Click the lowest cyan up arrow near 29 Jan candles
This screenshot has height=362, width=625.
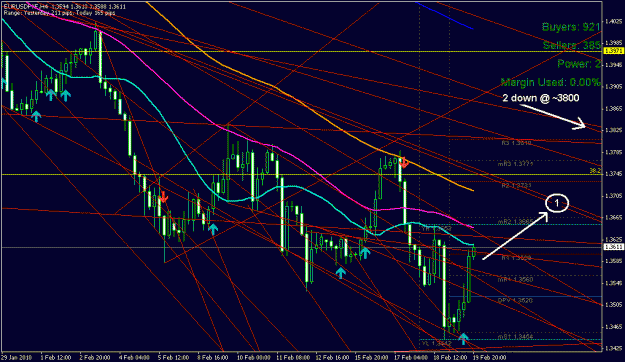click(36, 116)
